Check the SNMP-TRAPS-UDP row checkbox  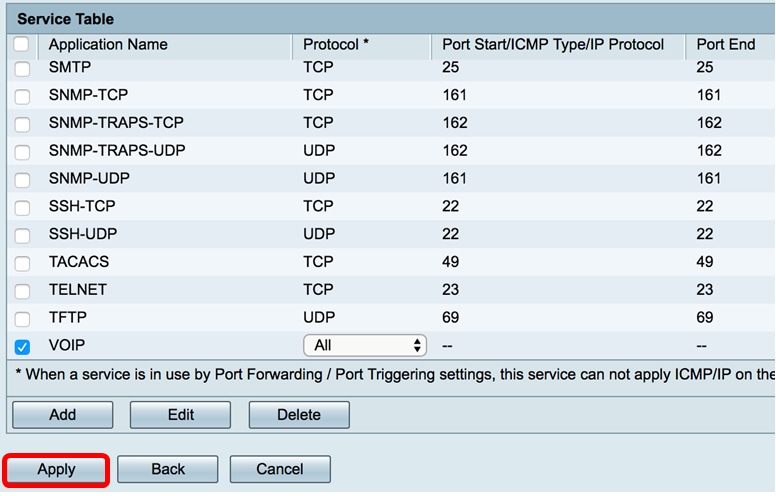[22, 152]
